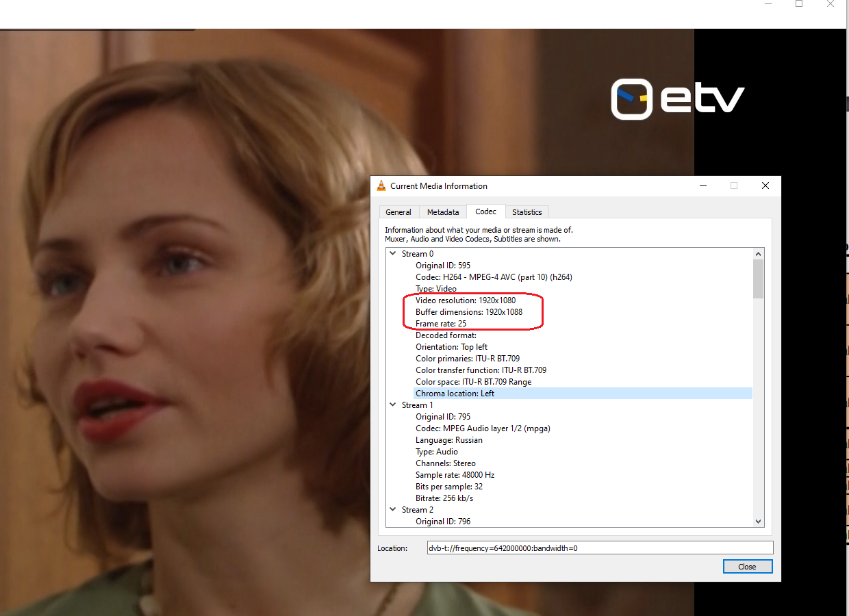The image size is (849, 616).
Task: Select the 'Chroma location: Left' row
Action: click(x=583, y=394)
